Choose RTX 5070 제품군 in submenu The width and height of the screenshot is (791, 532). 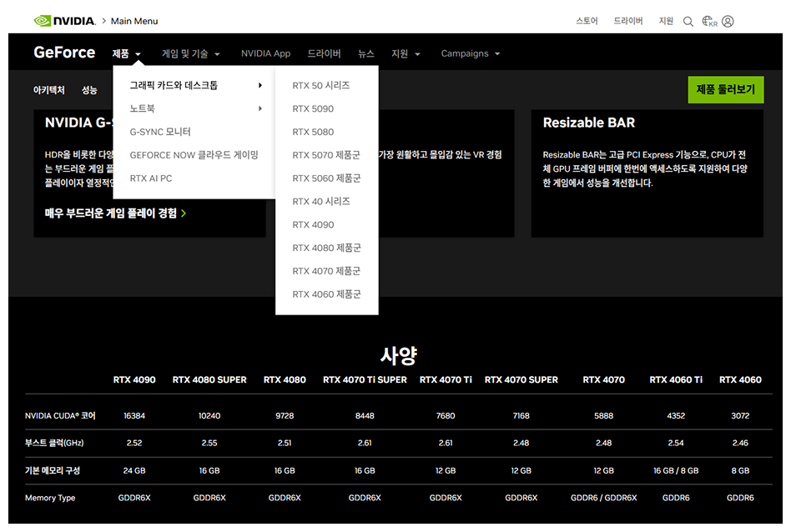(326, 155)
